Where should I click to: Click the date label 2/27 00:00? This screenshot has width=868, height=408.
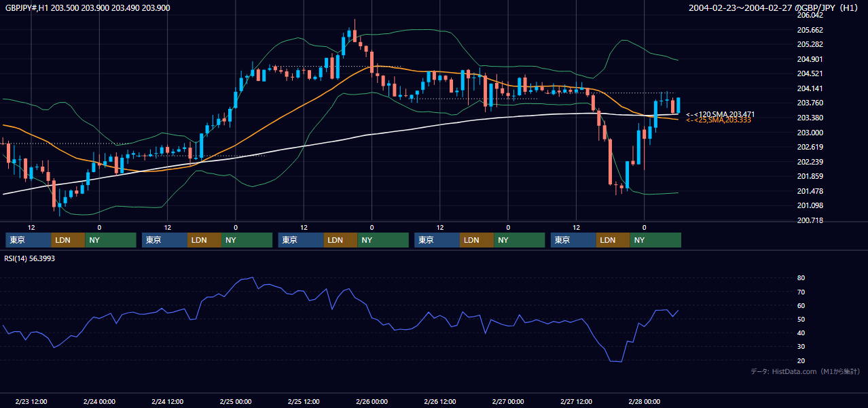[x=508, y=402]
